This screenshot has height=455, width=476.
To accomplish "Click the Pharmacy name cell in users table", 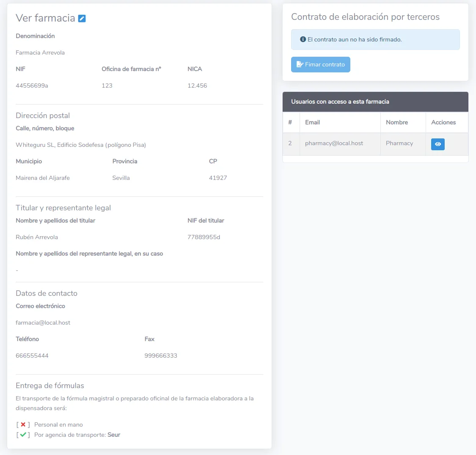I will (x=403, y=143).
